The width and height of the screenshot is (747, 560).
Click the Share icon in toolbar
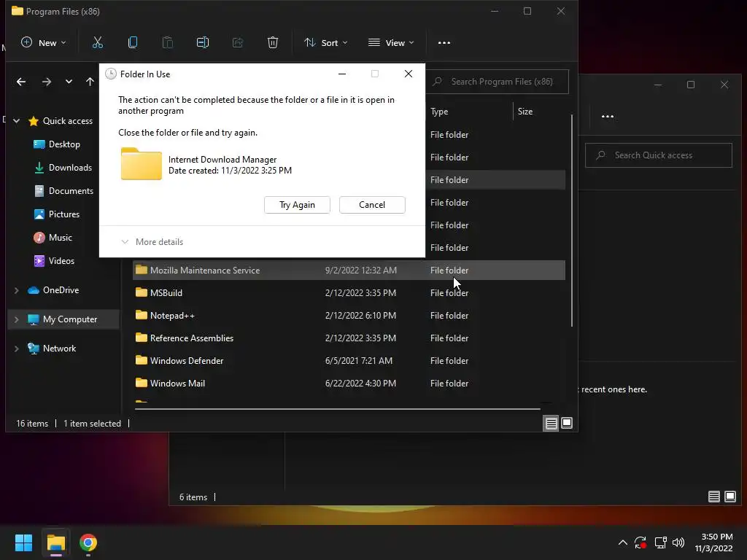(238, 43)
